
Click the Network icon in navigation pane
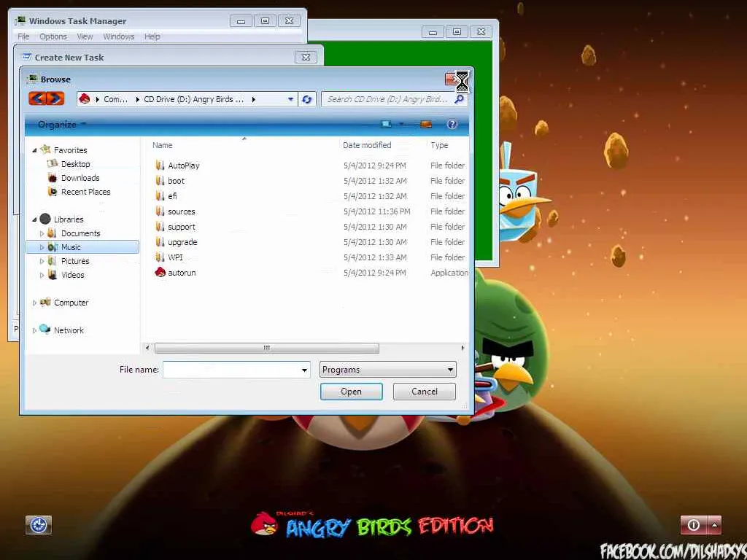(45, 329)
